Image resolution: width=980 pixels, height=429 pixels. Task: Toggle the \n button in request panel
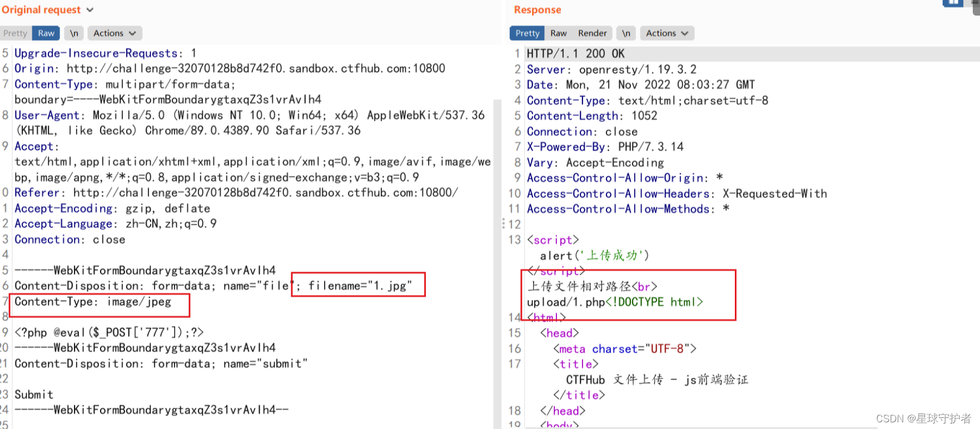click(x=74, y=33)
